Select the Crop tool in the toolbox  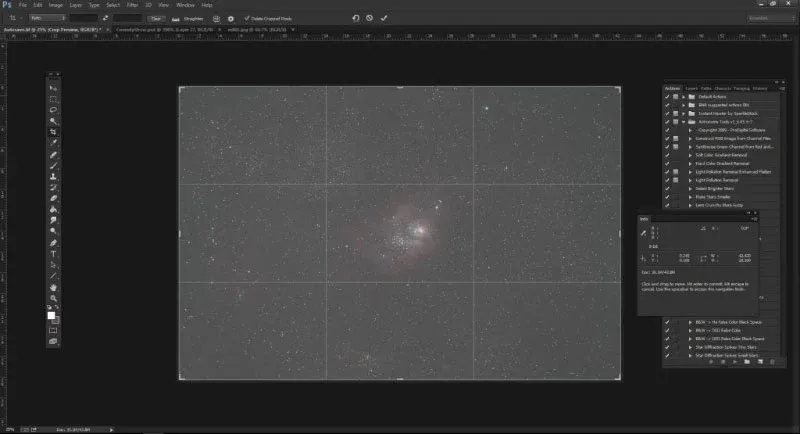pyautogui.click(x=54, y=131)
